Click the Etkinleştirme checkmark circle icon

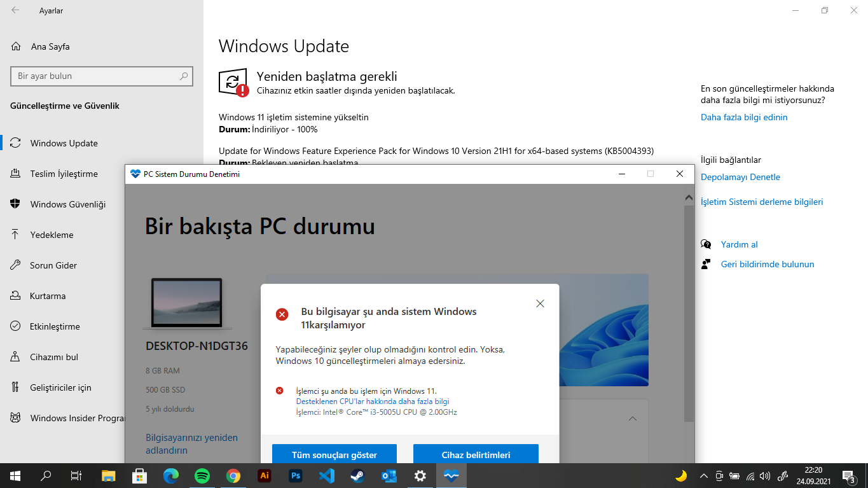tap(16, 326)
